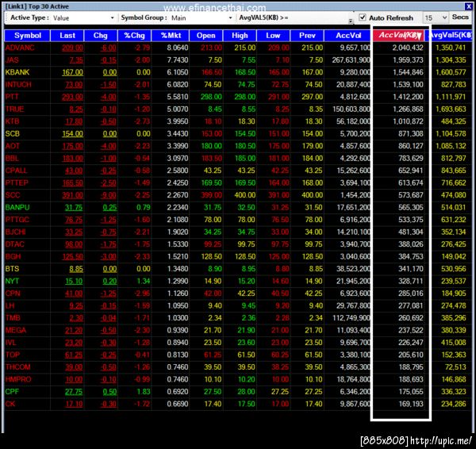The width and height of the screenshot is (476, 449).
Task: Select the LH symbol
Action: [x=10, y=305]
